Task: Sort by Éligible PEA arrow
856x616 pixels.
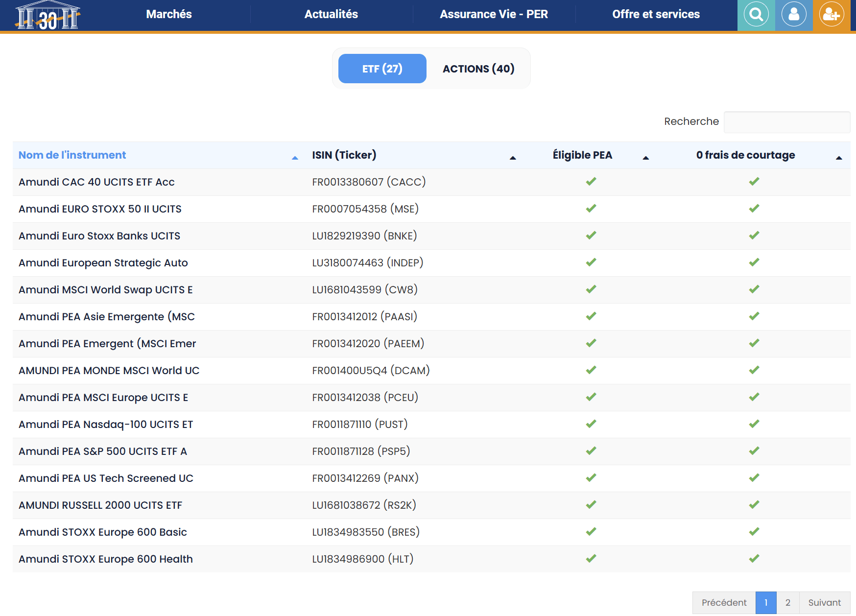Action: click(x=646, y=158)
